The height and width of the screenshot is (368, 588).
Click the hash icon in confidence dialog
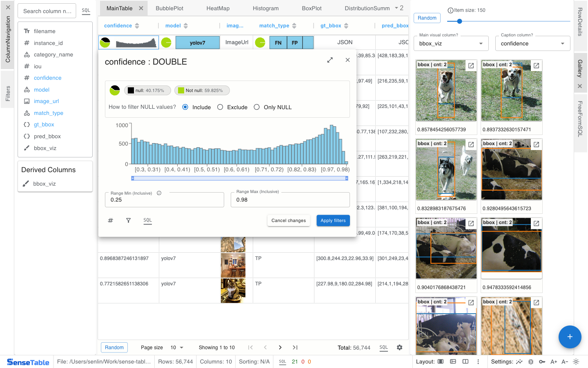[x=110, y=220]
